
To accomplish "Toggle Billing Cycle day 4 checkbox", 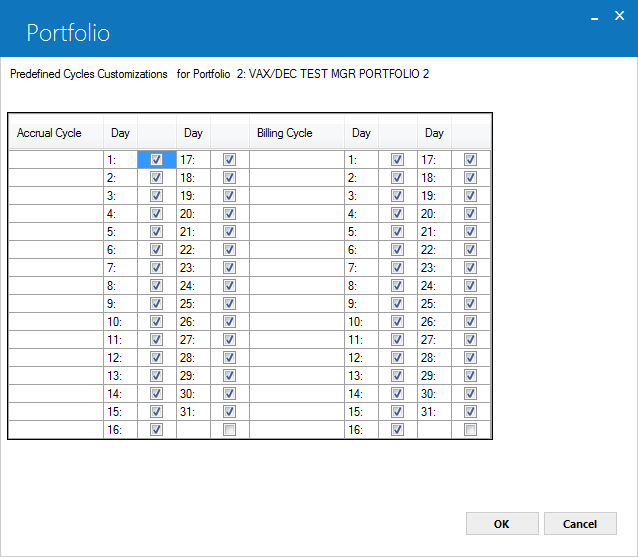I will 397,214.
